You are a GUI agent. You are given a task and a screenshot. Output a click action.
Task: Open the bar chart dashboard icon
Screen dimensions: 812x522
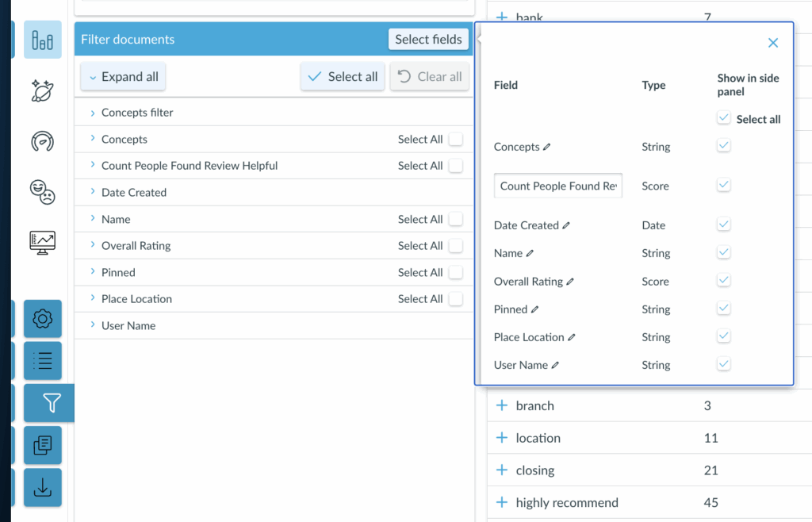click(42, 40)
